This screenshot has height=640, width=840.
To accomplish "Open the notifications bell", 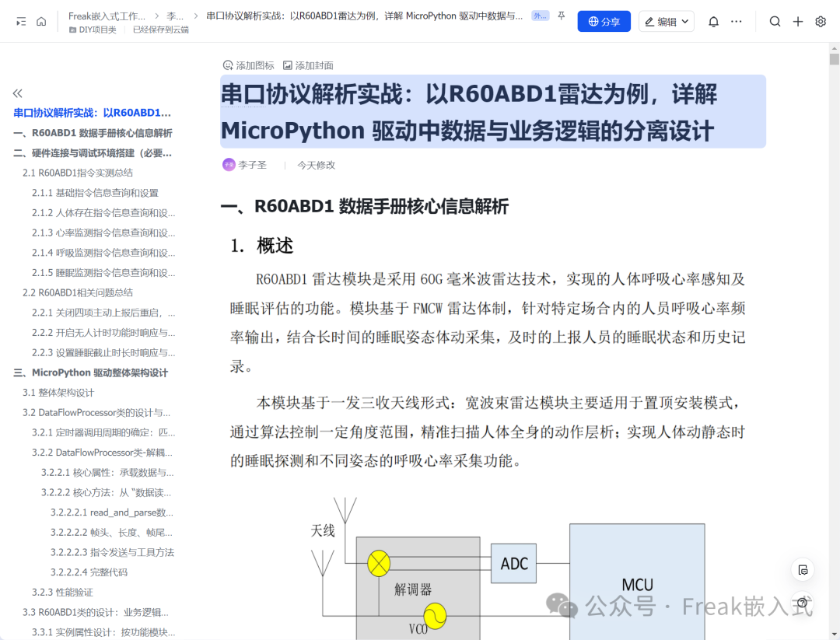I will tap(713, 22).
